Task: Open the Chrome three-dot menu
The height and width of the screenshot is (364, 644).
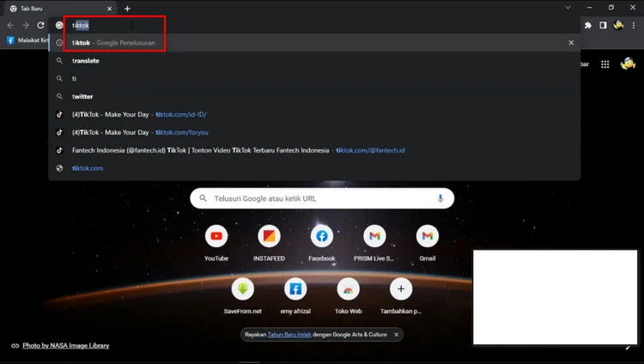Action: point(634,25)
